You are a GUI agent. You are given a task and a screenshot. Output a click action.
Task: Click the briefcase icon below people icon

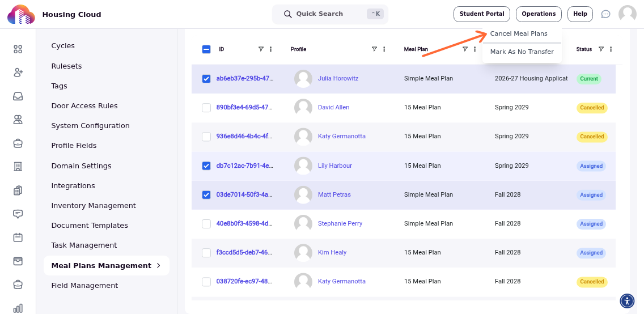click(x=18, y=143)
